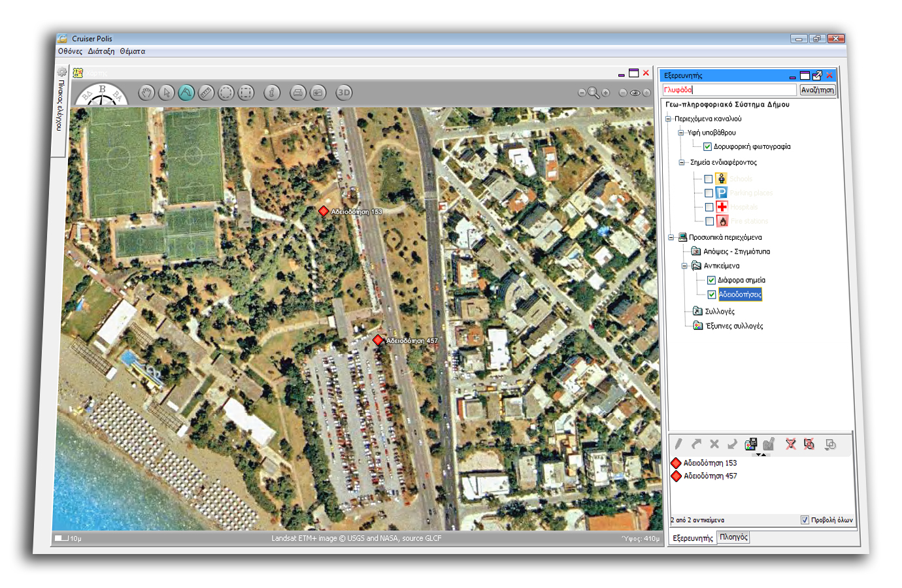This screenshot has height=588, width=902.
Task: Select the ruler measurement tool
Action: 206,93
